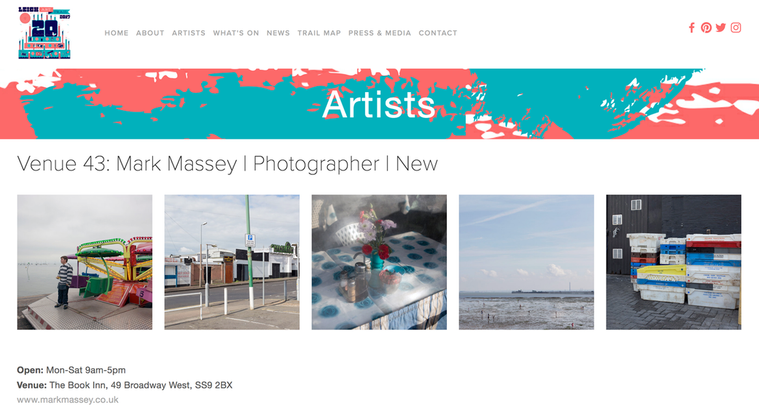
Task: View the street with green pole photo
Action: (232, 262)
